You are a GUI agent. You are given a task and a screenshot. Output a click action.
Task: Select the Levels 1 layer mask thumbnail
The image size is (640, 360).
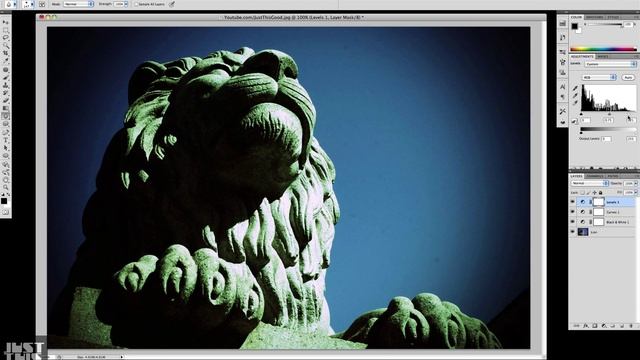tap(598, 202)
